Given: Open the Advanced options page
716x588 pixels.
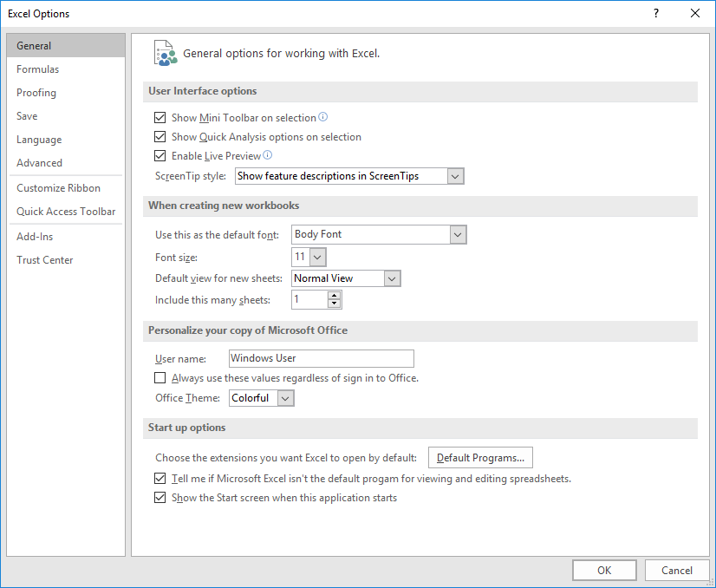Looking at the screenshot, I should point(39,162).
